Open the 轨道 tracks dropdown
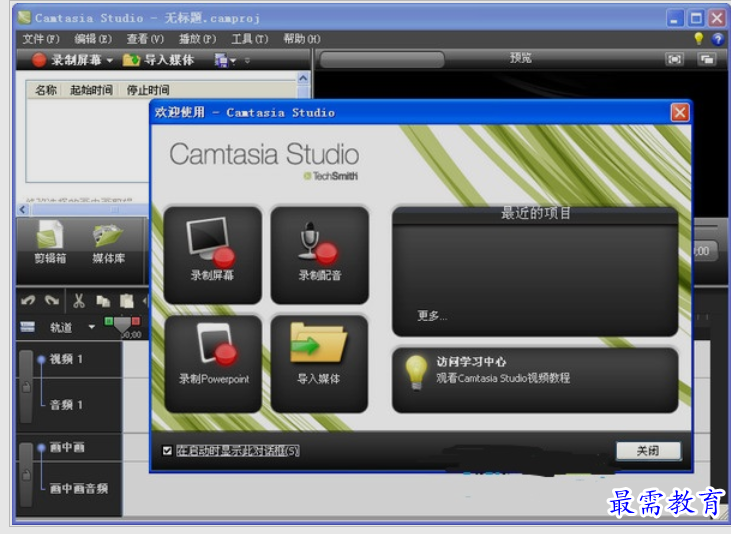Screen dimensions: 731x534 point(91,327)
